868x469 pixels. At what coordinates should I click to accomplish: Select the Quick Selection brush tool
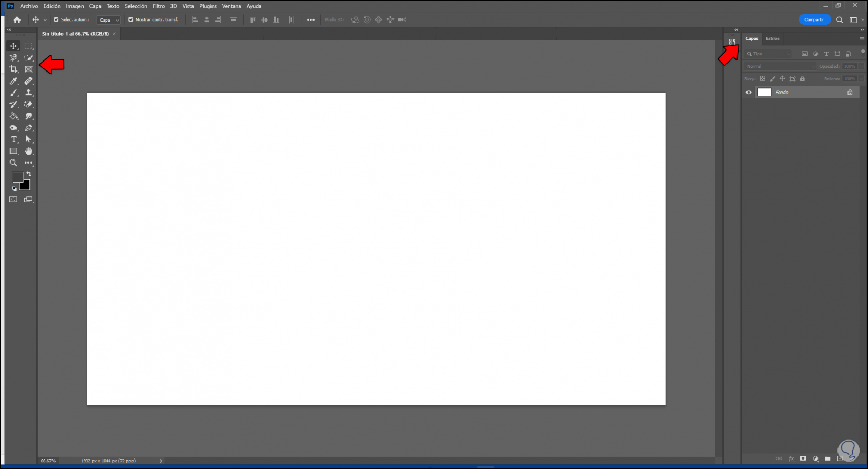(x=28, y=58)
